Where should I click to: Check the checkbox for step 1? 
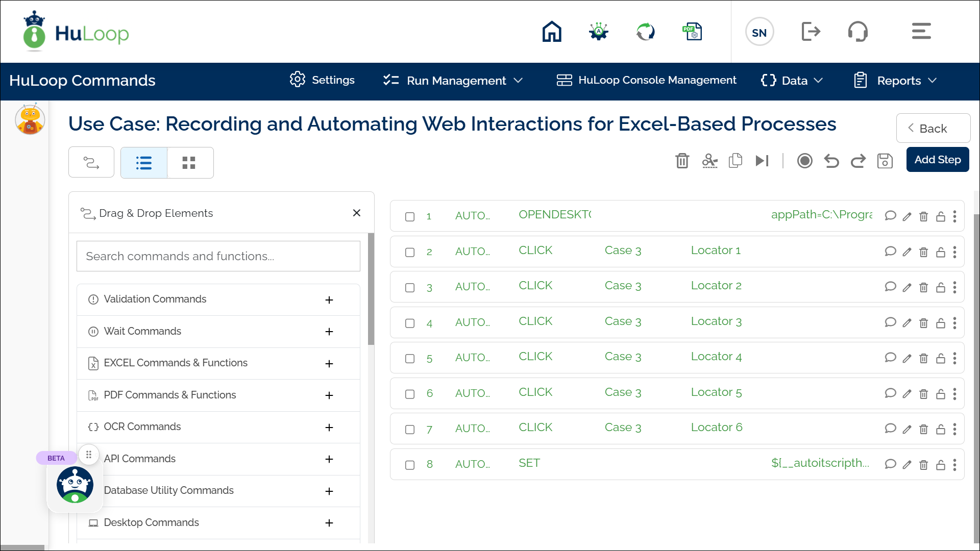click(x=410, y=217)
